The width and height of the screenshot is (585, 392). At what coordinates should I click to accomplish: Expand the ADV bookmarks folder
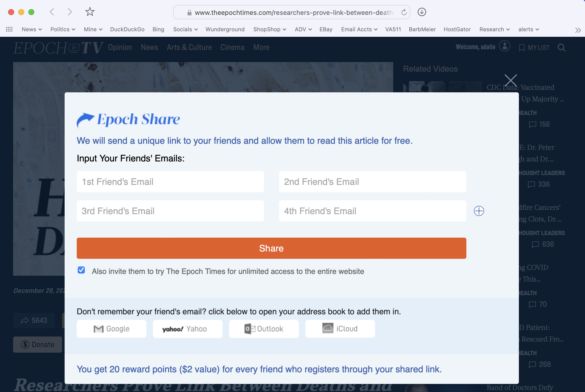[303, 29]
